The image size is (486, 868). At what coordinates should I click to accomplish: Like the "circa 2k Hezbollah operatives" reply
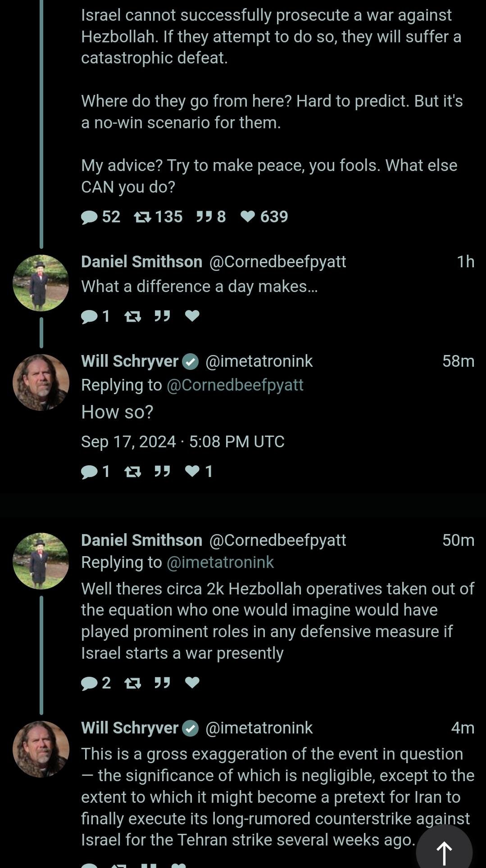[x=192, y=683]
